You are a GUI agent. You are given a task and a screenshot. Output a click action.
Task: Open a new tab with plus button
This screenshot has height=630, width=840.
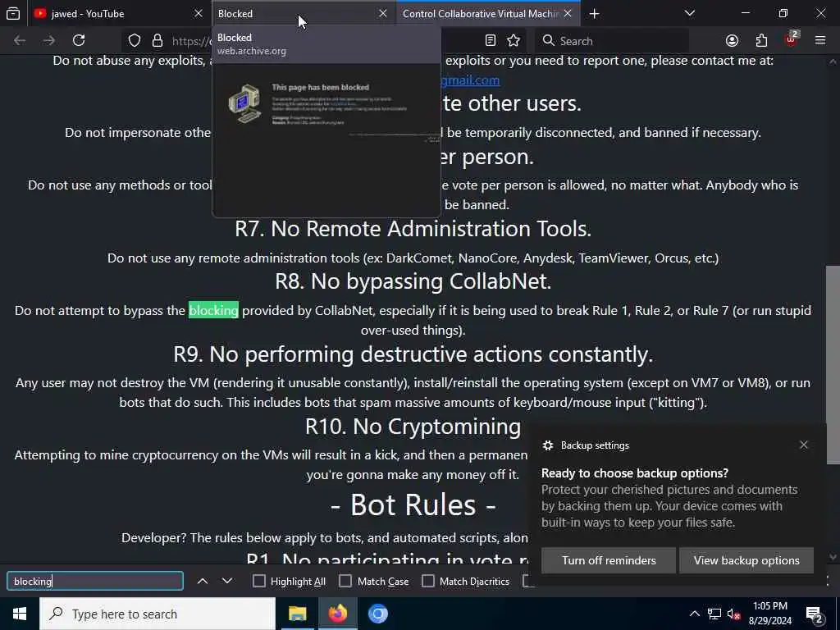[x=594, y=13]
